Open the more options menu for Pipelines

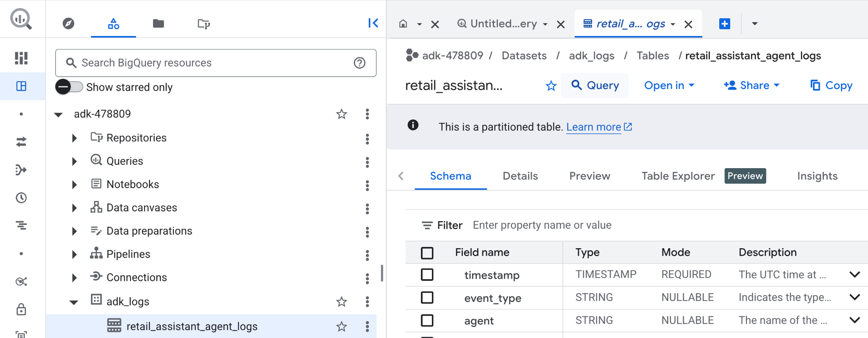(367, 255)
